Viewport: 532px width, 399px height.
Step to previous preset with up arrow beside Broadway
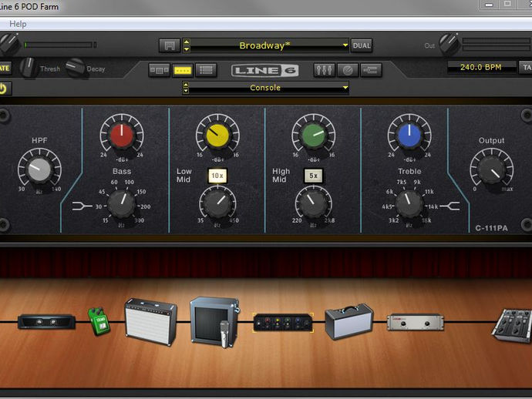[187, 42]
